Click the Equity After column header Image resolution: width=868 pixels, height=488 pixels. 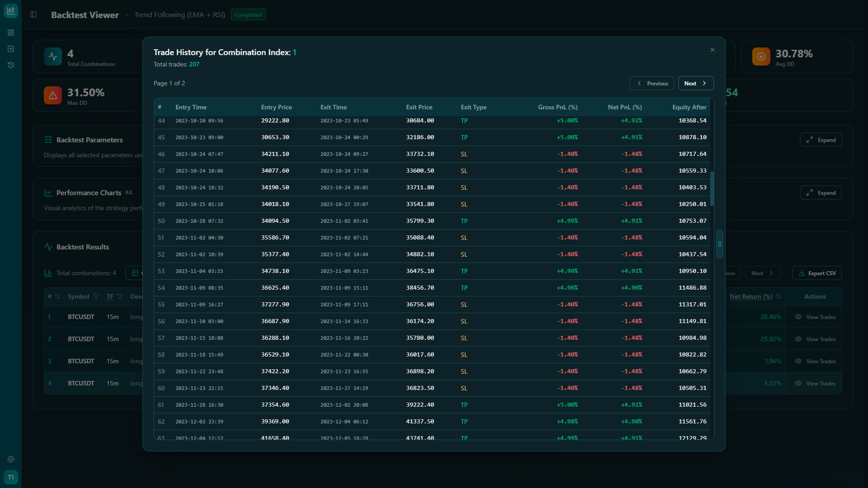point(689,107)
